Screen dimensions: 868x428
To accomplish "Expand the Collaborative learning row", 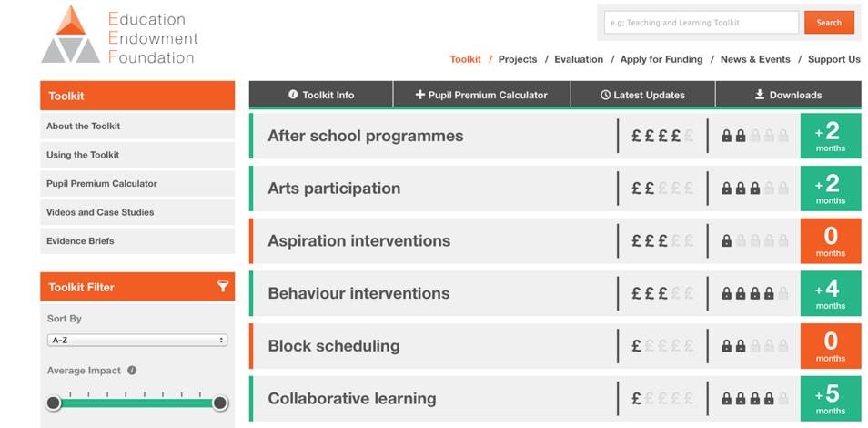I will point(555,399).
